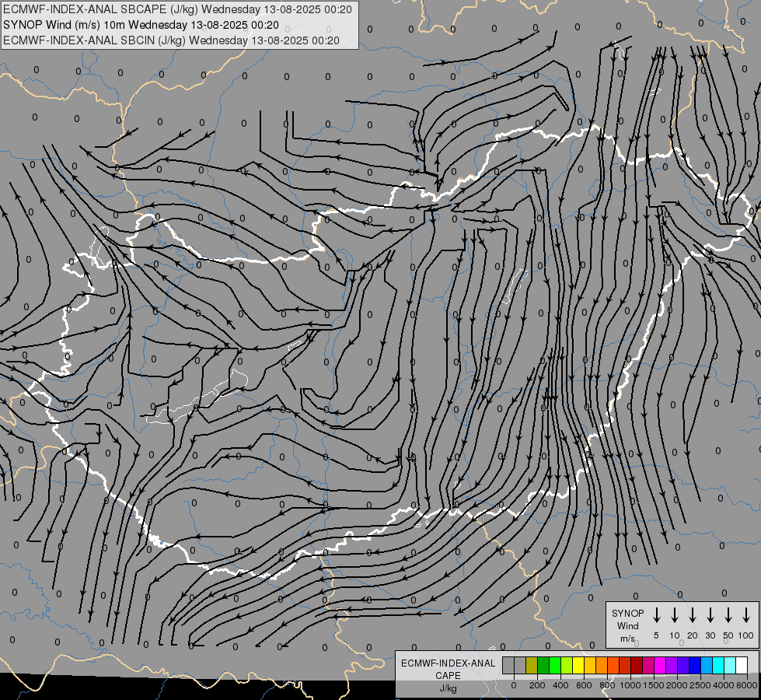Click the bright magenta CAPE legend swatch
This screenshot has height=700, width=761.
click(660, 665)
